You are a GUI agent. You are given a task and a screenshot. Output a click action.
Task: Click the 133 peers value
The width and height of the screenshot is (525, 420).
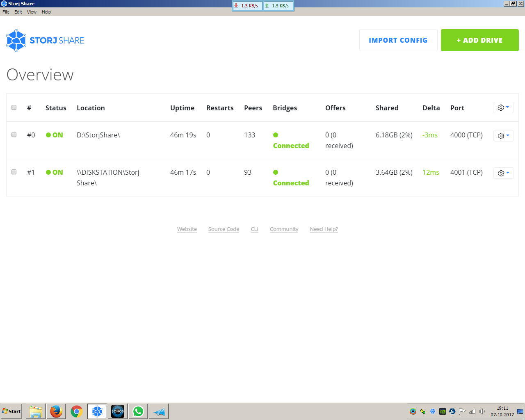tap(250, 135)
